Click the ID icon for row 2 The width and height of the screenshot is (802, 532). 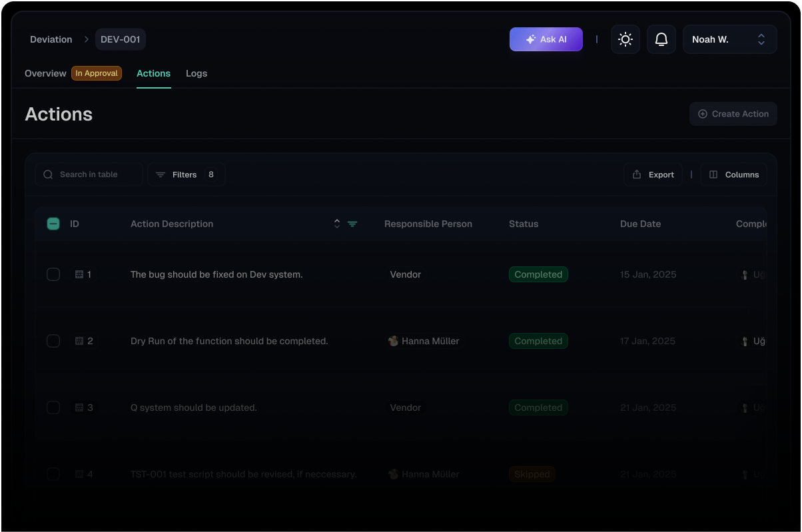click(x=79, y=341)
